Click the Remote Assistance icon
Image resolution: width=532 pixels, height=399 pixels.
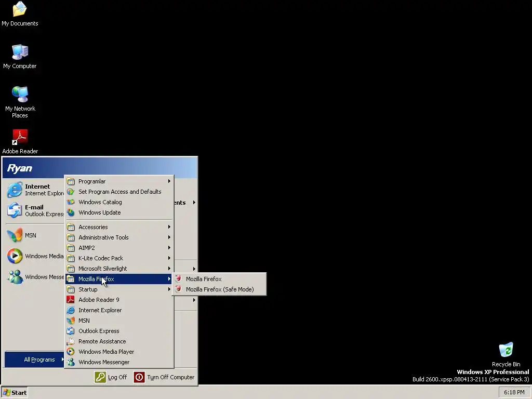coord(71,341)
